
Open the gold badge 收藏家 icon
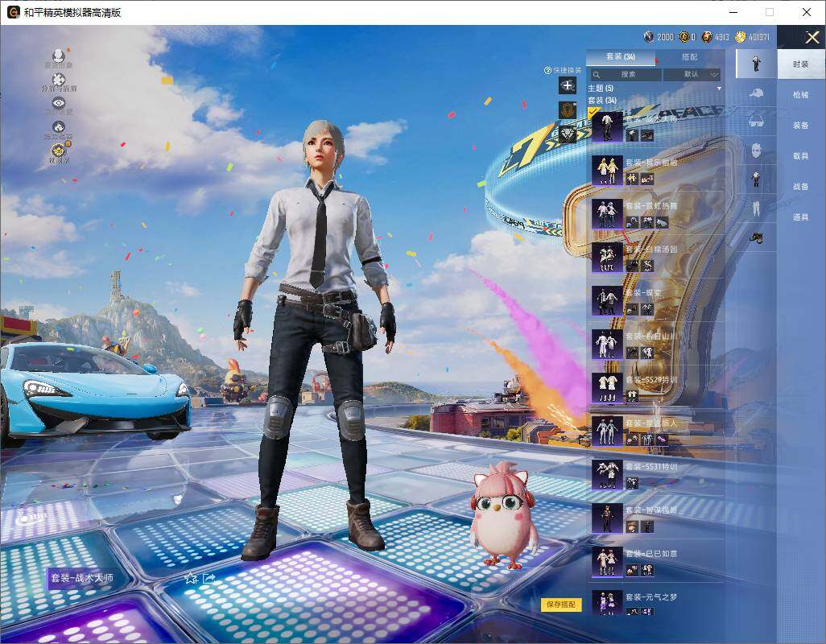tap(60, 150)
